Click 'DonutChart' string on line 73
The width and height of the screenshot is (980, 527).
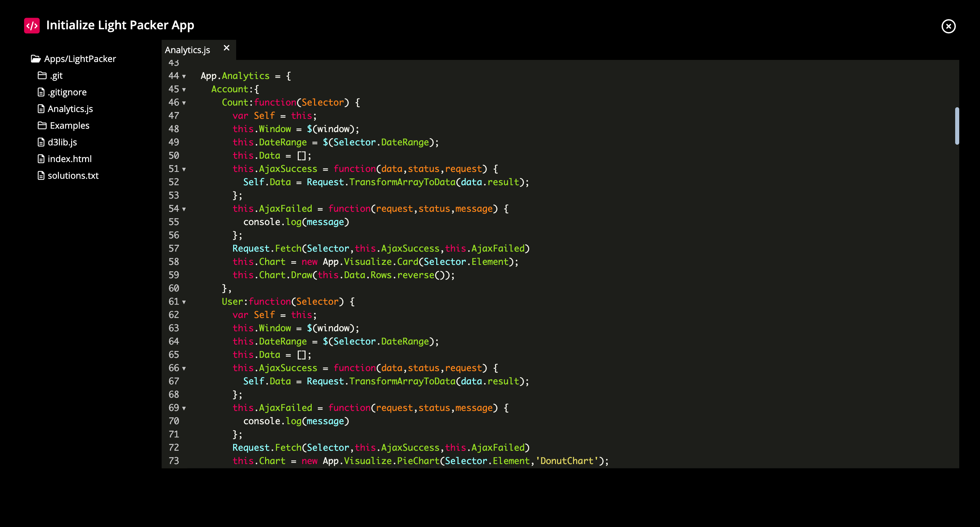(x=567, y=461)
